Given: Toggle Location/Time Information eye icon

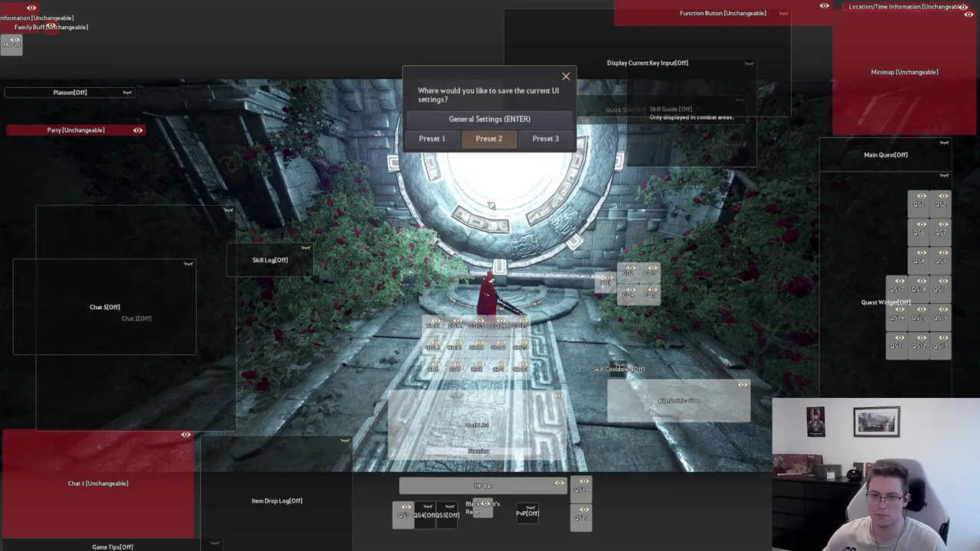Looking at the screenshot, I should (x=964, y=7).
